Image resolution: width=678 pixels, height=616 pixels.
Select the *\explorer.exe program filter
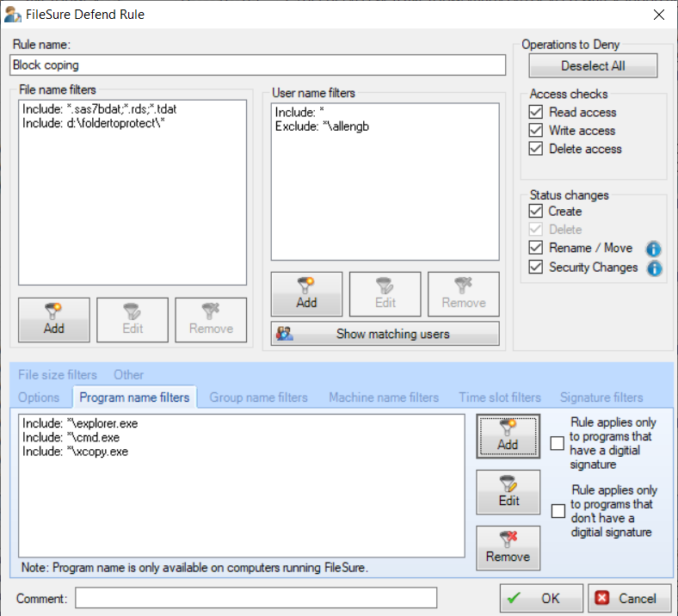click(x=80, y=423)
